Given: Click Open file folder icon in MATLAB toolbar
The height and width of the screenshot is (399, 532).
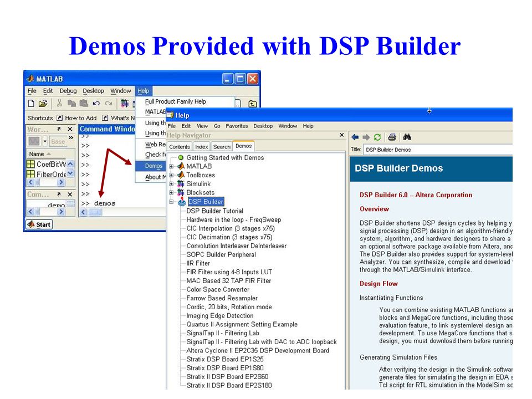Looking at the screenshot, I should pos(43,104).
